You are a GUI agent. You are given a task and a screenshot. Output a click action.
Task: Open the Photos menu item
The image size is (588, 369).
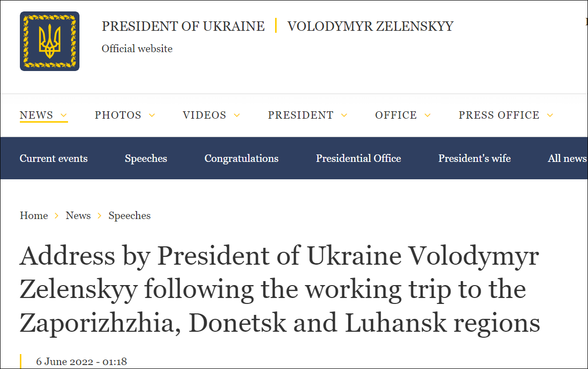click(118, 115)
